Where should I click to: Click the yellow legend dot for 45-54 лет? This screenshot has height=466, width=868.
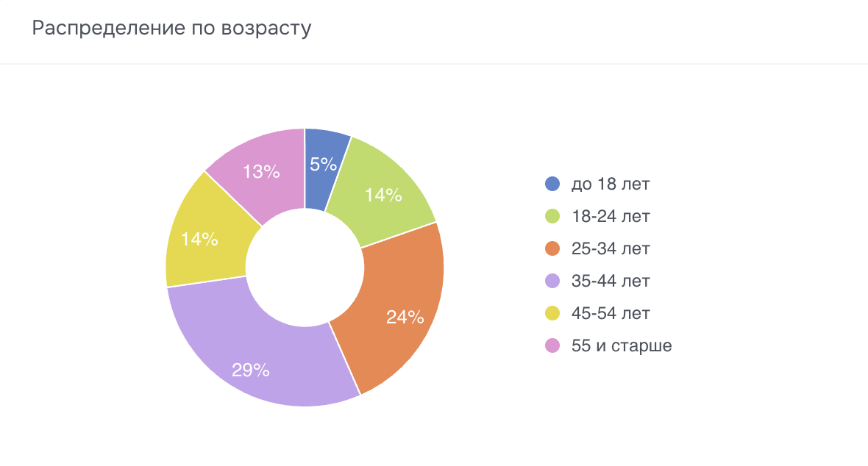[x=552, y=313]
